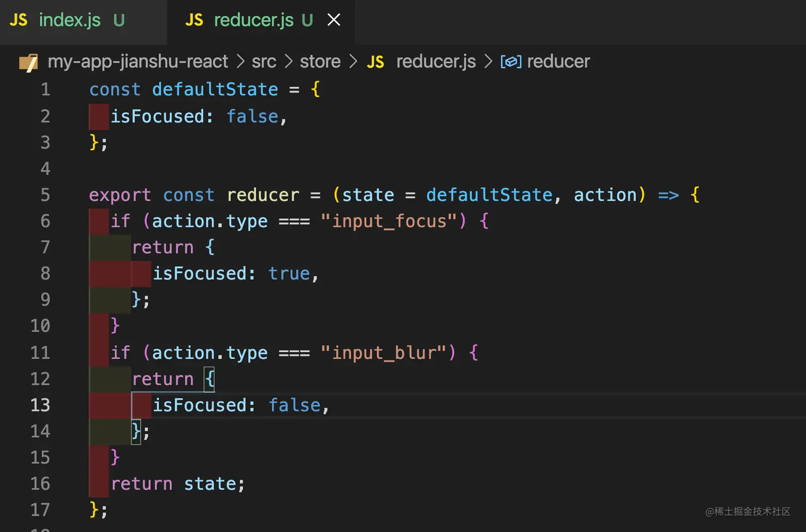
Task: Click the 'U' status on index.js tab
Action: click(119, 20)
